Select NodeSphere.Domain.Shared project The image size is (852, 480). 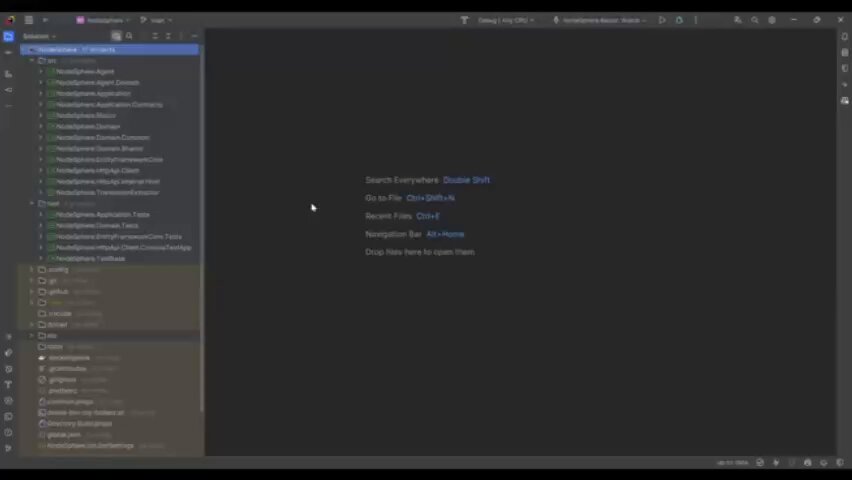tap(99, 148)
